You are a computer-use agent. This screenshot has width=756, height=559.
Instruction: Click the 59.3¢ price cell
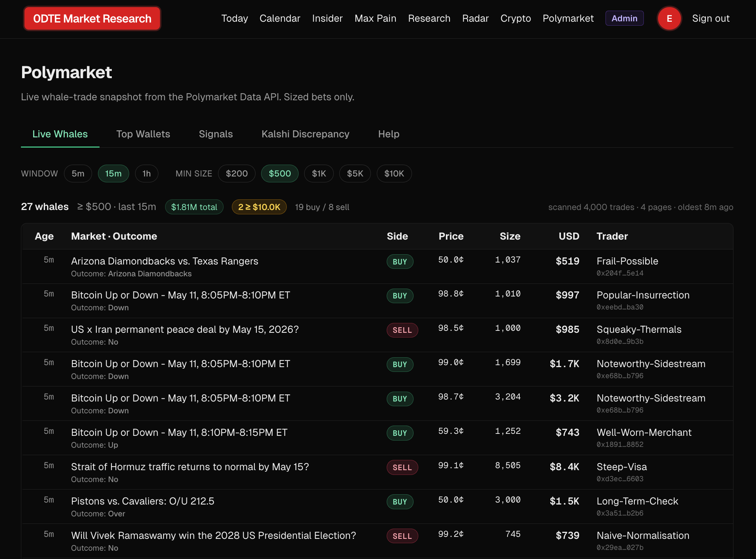click(x=451, y=431)
